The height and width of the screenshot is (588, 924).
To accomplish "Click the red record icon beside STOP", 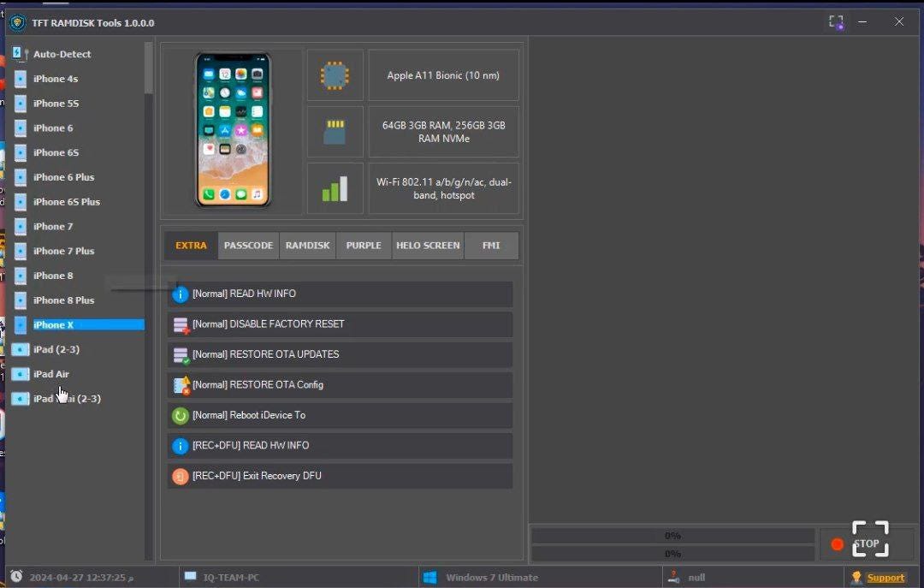I will click(837, 543).
